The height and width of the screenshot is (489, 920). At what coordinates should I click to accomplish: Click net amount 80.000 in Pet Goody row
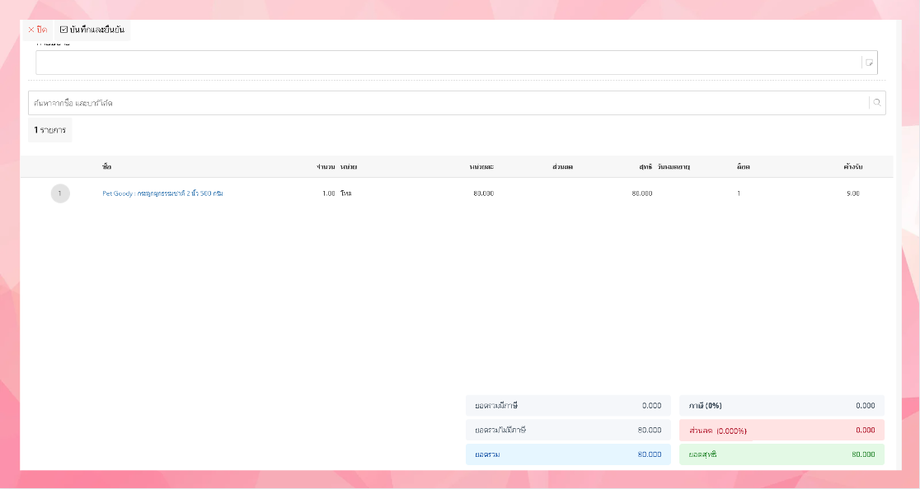[642, 193]
